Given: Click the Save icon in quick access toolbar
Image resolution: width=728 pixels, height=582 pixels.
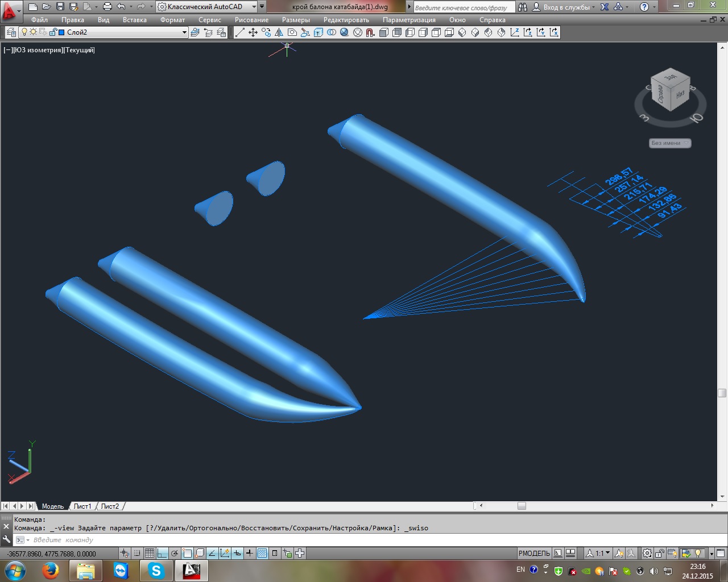Looking at the screenshot, I should pos(60,7).
